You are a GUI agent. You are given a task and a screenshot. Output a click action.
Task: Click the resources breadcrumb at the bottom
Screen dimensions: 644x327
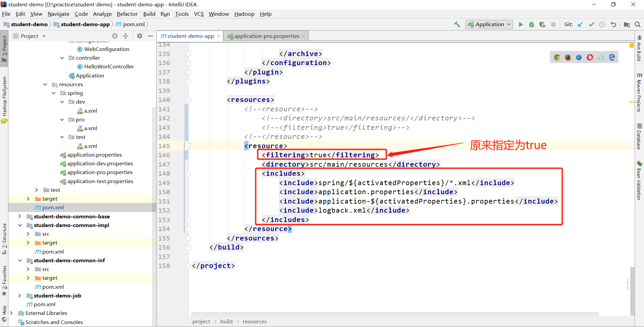point(254,321)
